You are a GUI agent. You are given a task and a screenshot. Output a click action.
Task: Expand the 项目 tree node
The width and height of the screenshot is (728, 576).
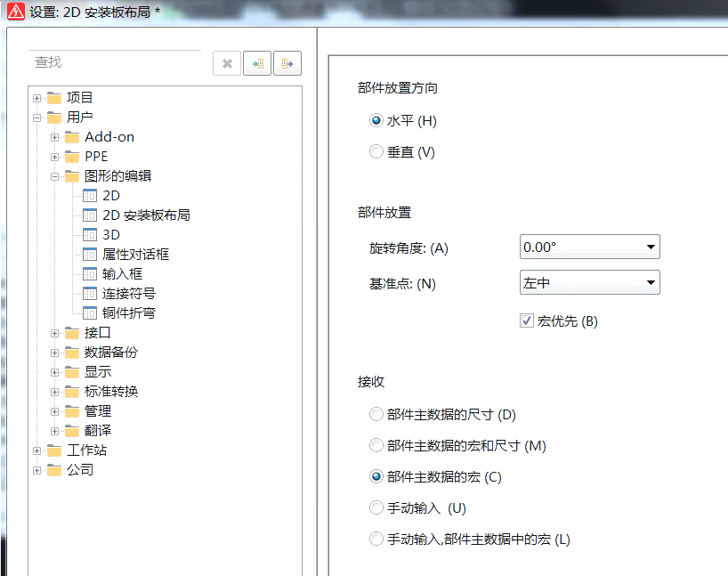coord(36,97)
